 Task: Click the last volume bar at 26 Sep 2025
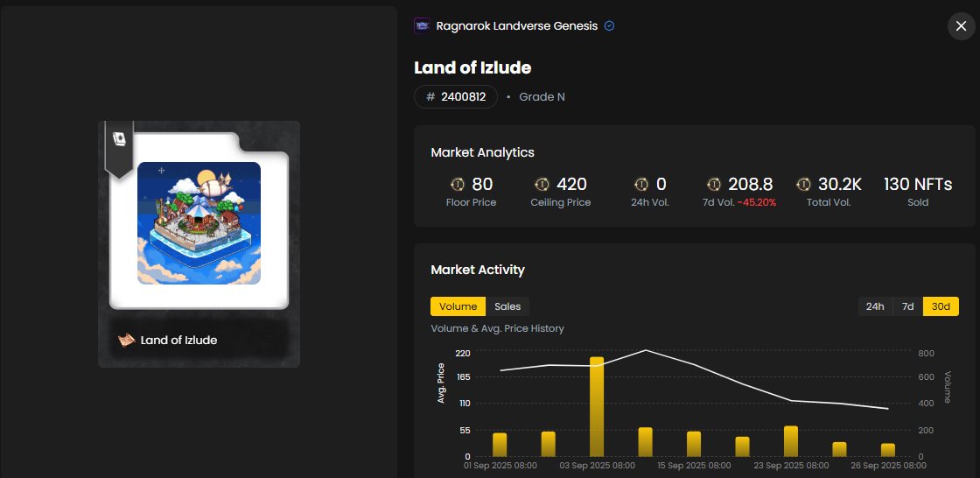pos(888,450)
